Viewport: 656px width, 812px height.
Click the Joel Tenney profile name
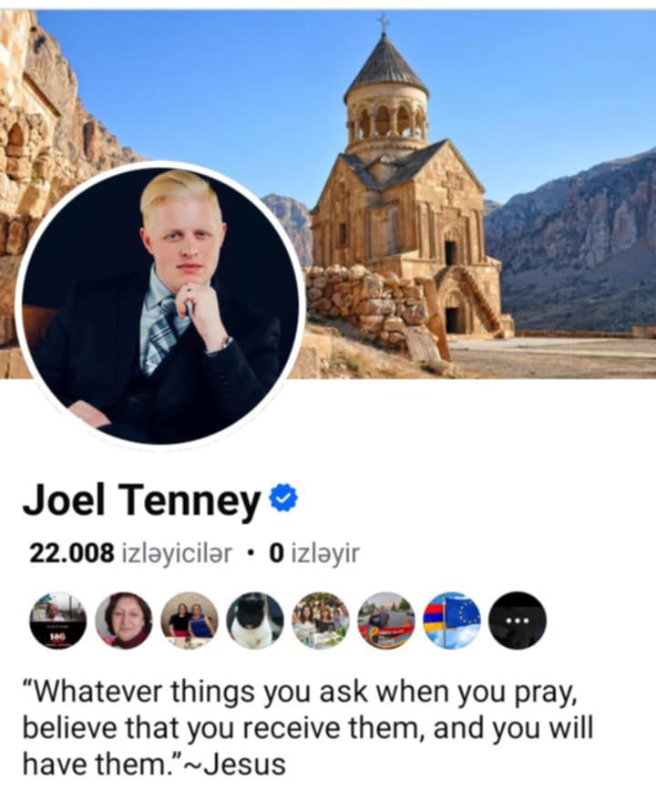pos(141,499)
